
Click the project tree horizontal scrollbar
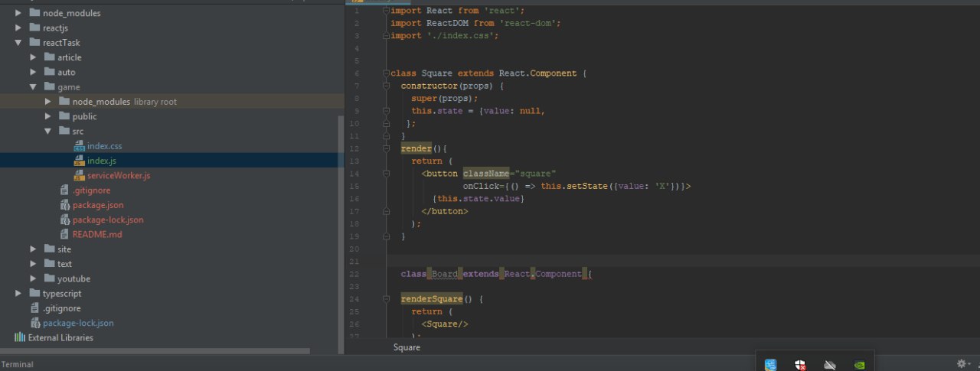[155, 351]
